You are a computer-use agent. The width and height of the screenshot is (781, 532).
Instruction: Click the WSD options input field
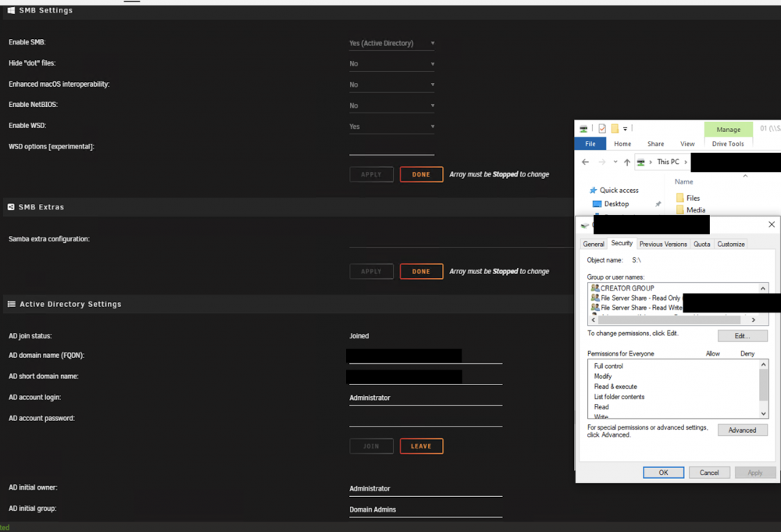click(x=391, y=148)
